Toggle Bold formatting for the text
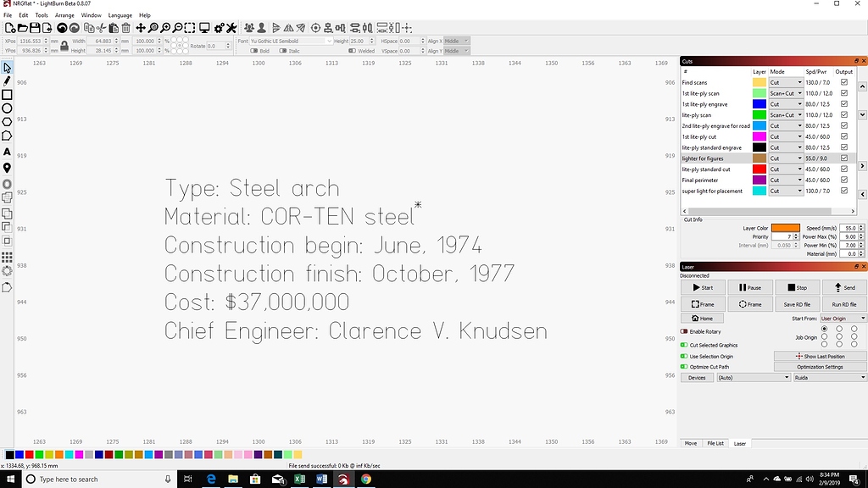 coord(254,51)
